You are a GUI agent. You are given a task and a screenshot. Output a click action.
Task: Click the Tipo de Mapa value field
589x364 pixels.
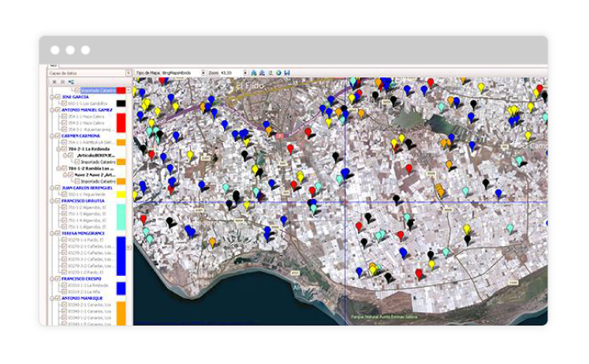(181, 73)
